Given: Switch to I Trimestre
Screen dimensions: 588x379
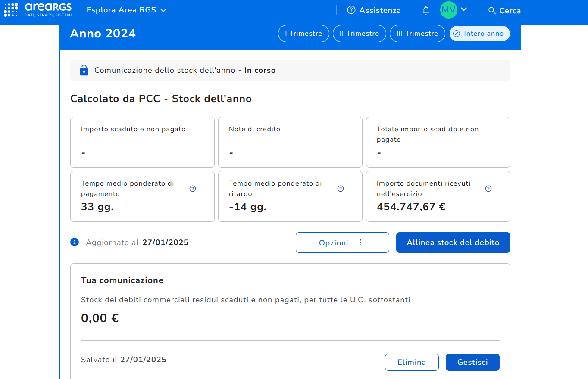Looking at the screenshot, I should [x=303, y=34].
